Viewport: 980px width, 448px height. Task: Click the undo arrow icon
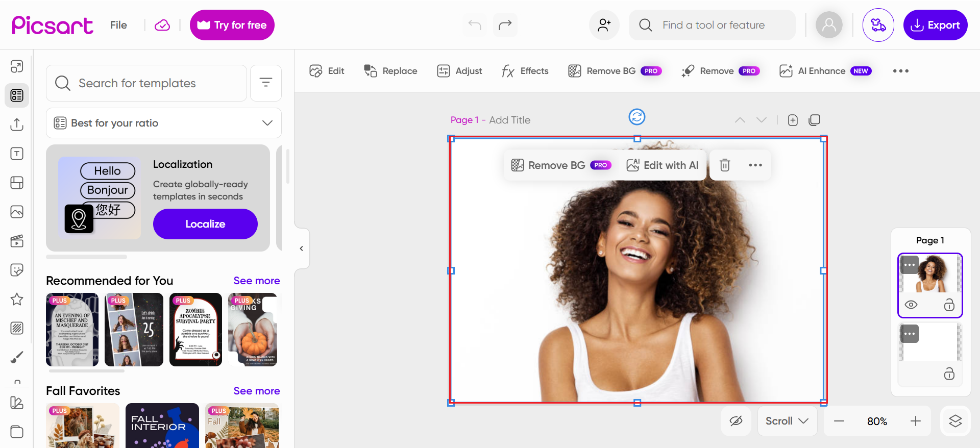point(475,25)
